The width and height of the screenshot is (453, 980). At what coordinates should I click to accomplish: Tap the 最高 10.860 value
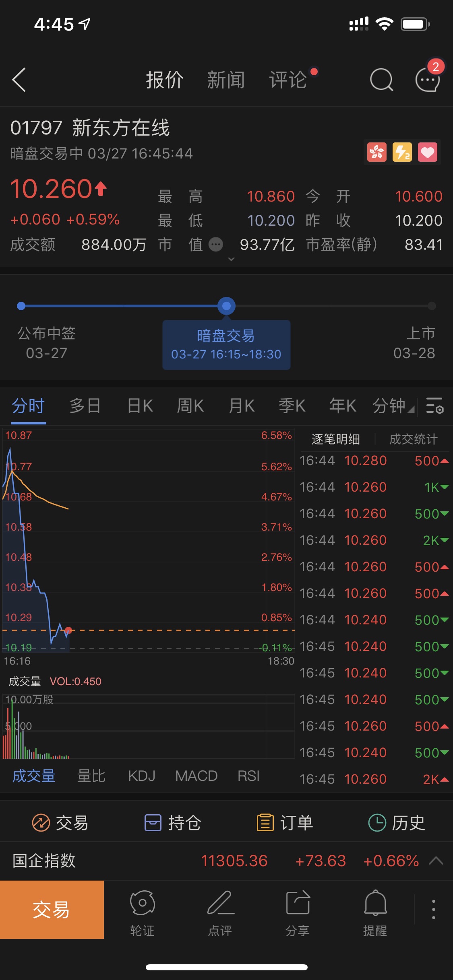point(271,196)
